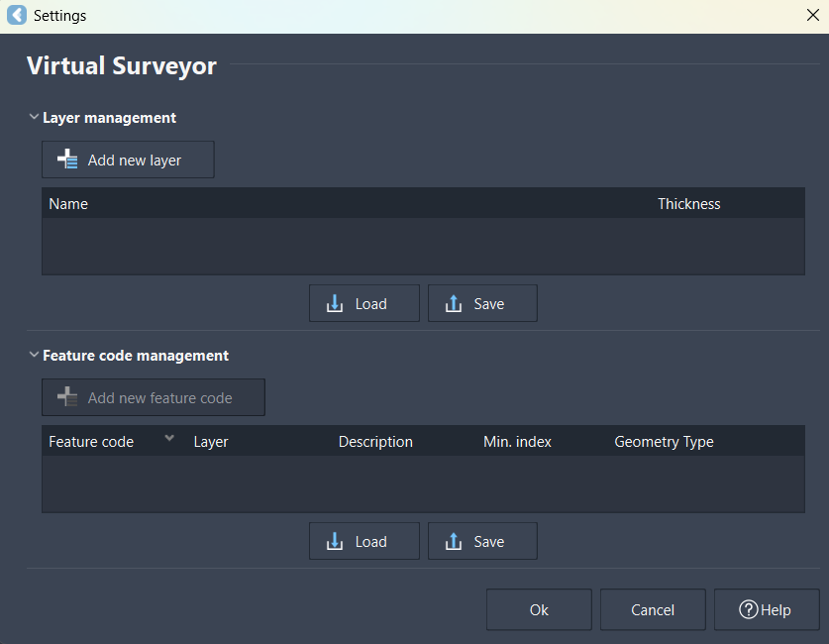The height and width of the screenshot is (644, 829).
Task: Click the Add new feature code button
Action: pos(154,397)
